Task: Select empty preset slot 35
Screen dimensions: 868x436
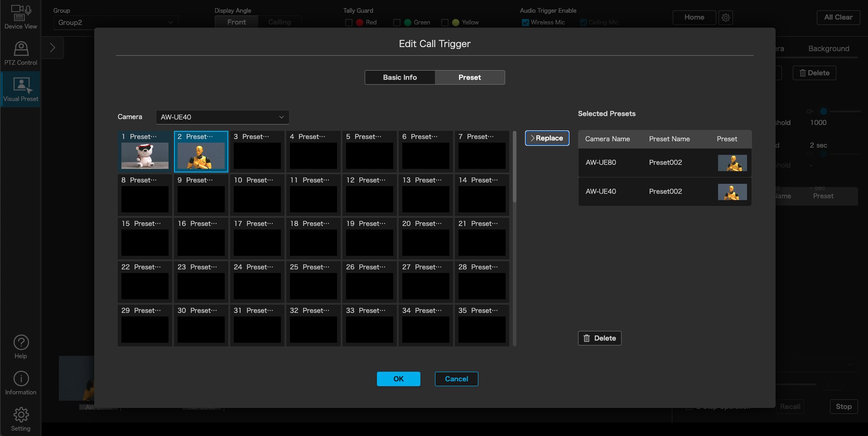Action: click(x=482, y=326)
